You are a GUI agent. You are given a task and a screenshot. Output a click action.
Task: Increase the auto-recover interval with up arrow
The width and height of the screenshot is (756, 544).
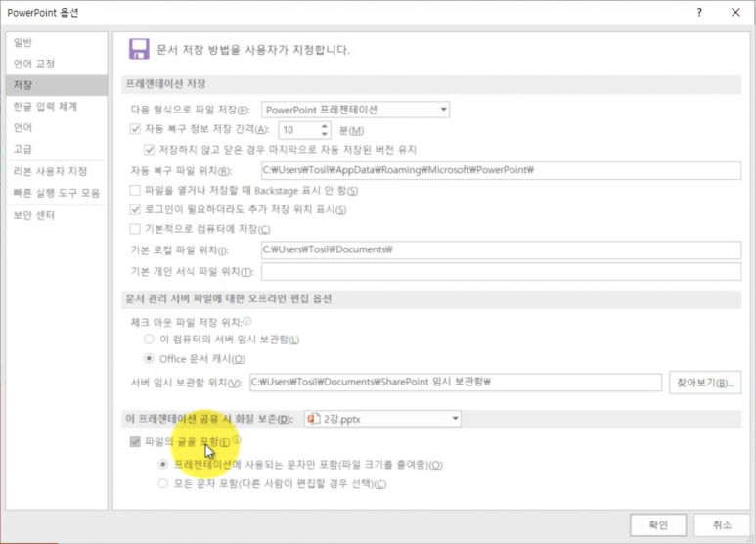325,126
